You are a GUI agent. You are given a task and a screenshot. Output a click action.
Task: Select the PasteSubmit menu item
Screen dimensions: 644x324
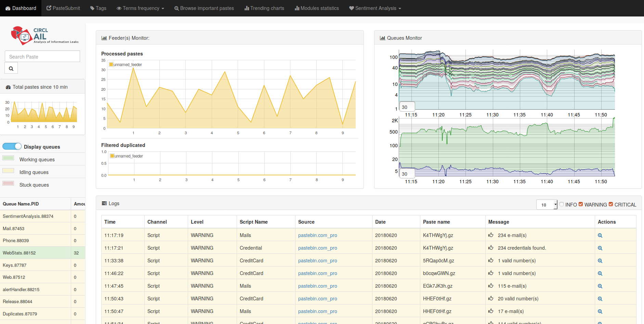click(63, 8)
